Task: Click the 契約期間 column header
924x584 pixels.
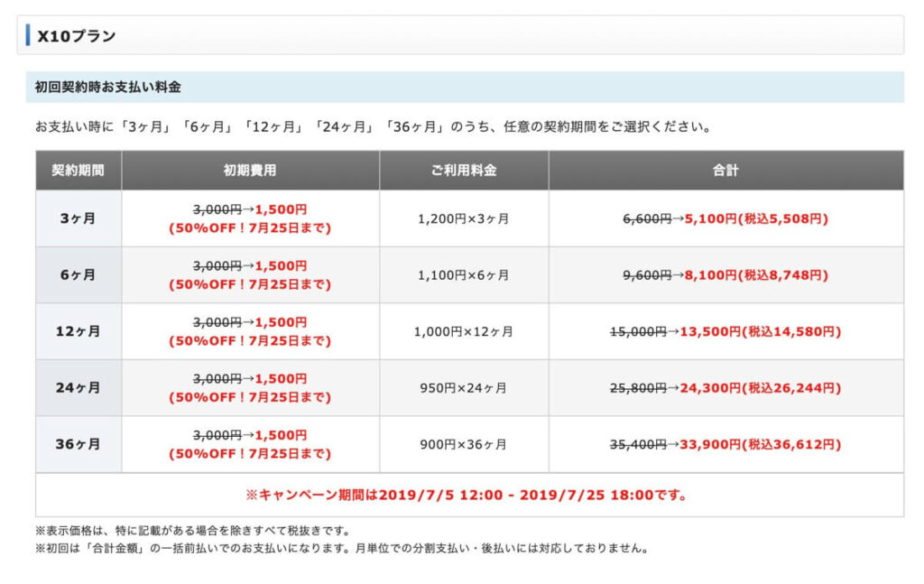Action: [79, 171]
